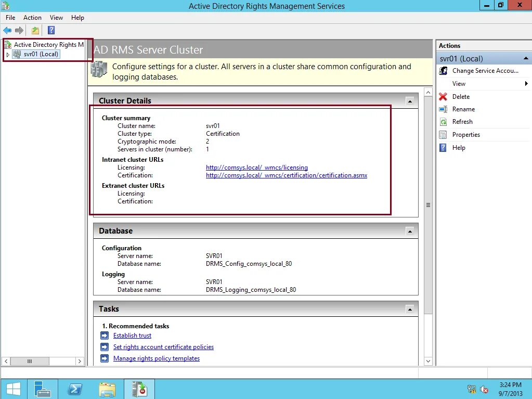Click Change Service Account action
This screenshot has height=399, width=532.
click(485, 71)
